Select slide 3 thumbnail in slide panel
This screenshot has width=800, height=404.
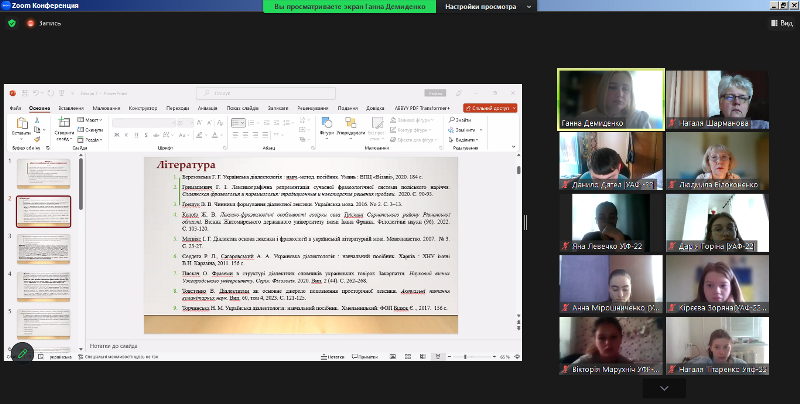point(42,250)
